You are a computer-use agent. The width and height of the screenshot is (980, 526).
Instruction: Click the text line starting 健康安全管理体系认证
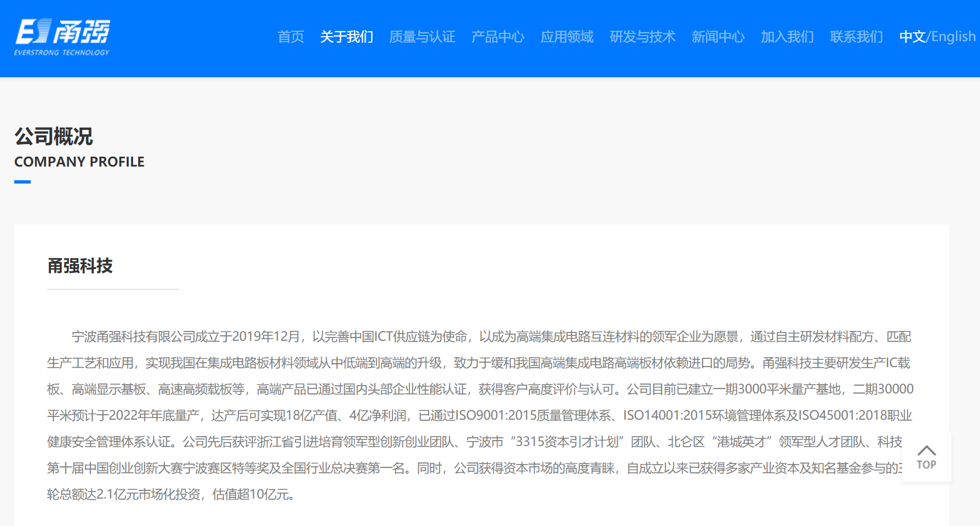[x=475, y=442]
